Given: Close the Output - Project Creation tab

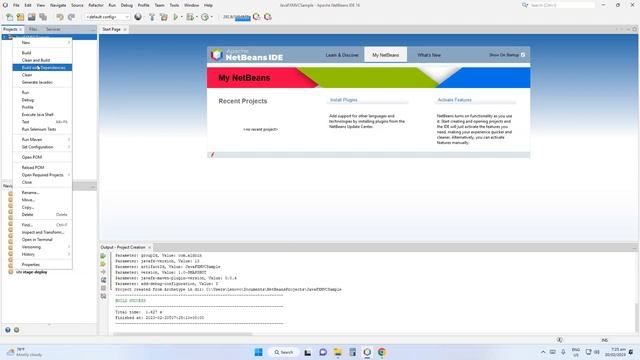Looking at the screenshot, I should coord(149,247).
